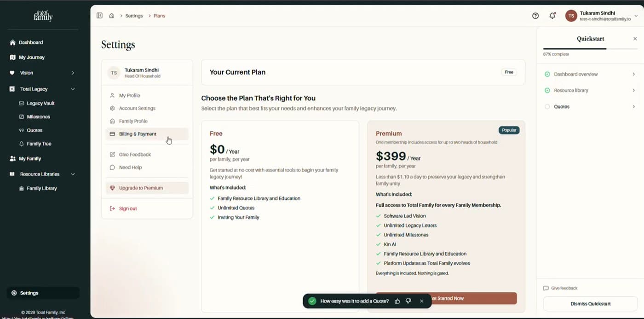644x319 pixels.
Task: Open Legacy Vault in the sidebar
Action: tap(40, 104)
